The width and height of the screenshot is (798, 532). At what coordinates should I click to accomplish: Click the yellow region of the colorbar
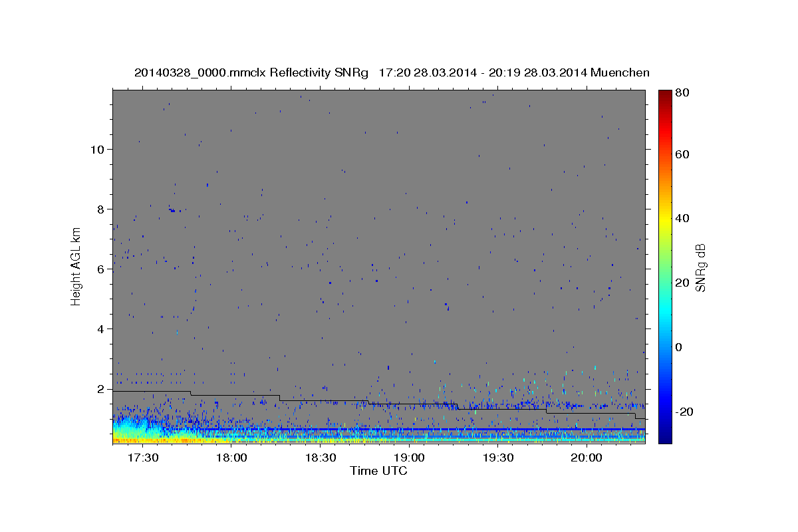[x=665, y=219]
